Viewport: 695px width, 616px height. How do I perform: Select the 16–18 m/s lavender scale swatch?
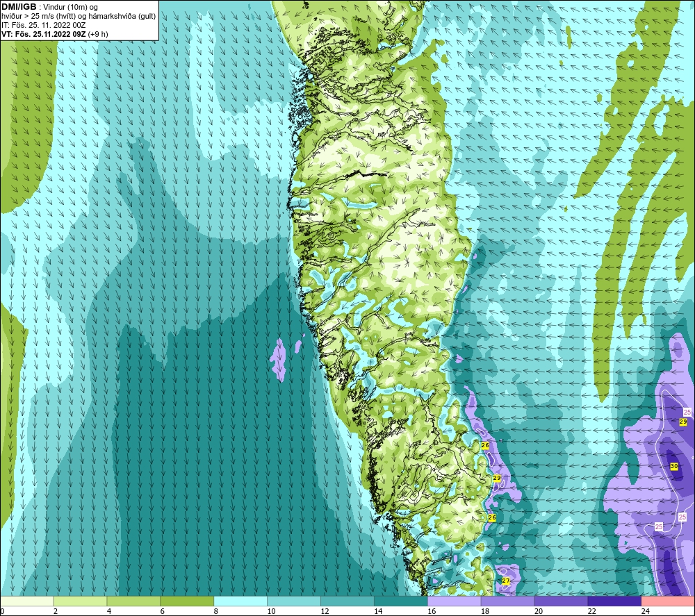[x=455, y=601]
